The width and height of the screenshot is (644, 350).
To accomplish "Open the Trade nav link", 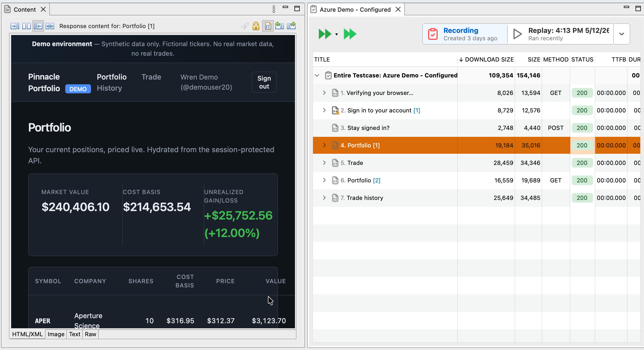I will pos(151,77).
